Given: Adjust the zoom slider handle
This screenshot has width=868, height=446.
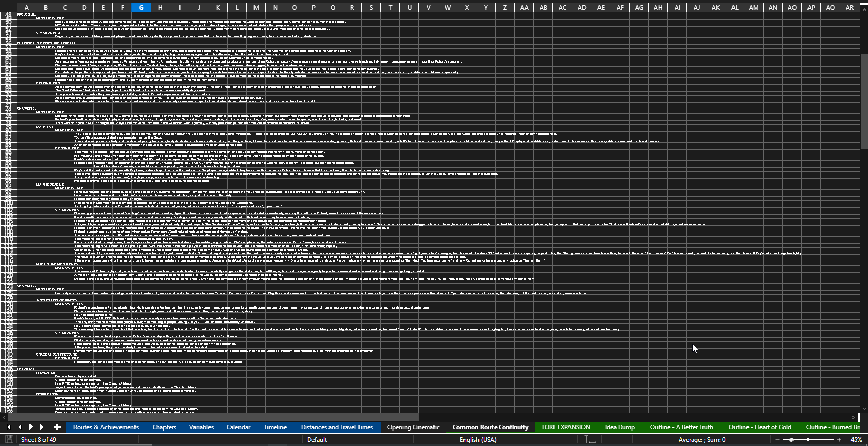Looking at the screenshot, I should coord(791,440).
